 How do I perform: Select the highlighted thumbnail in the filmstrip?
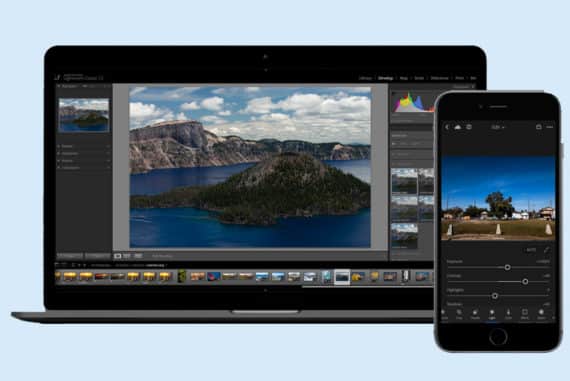[342, 277]
